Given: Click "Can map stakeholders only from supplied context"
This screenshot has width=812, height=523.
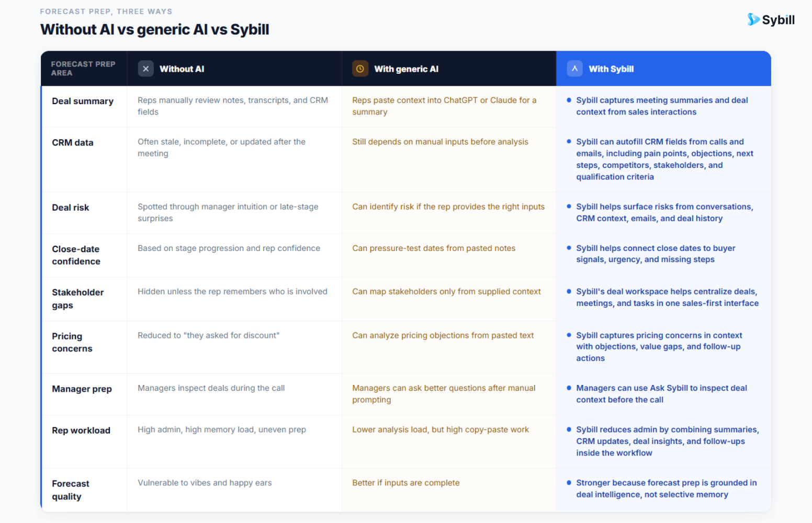Looking at the screenshot, I should (x=447, y=291).
